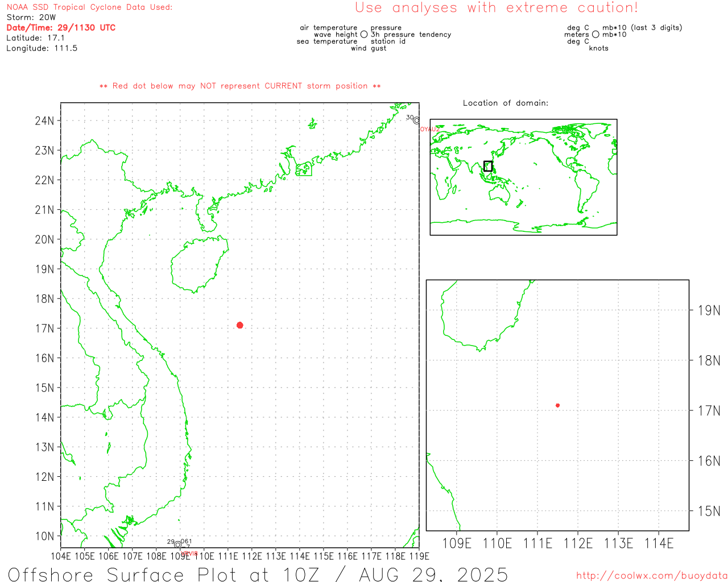
Task: Select 'Date/Time: 29/1130 UTC' text
Action: (61, 28)
